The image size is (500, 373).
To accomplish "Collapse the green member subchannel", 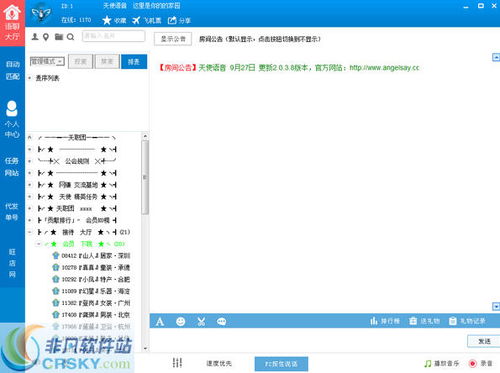I will point(38,244).
